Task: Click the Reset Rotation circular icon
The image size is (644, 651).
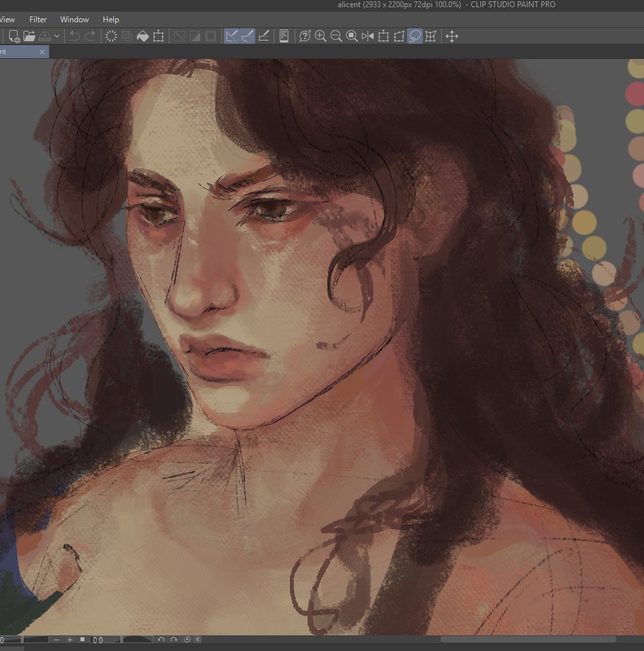Action: (x=187, y=639)
